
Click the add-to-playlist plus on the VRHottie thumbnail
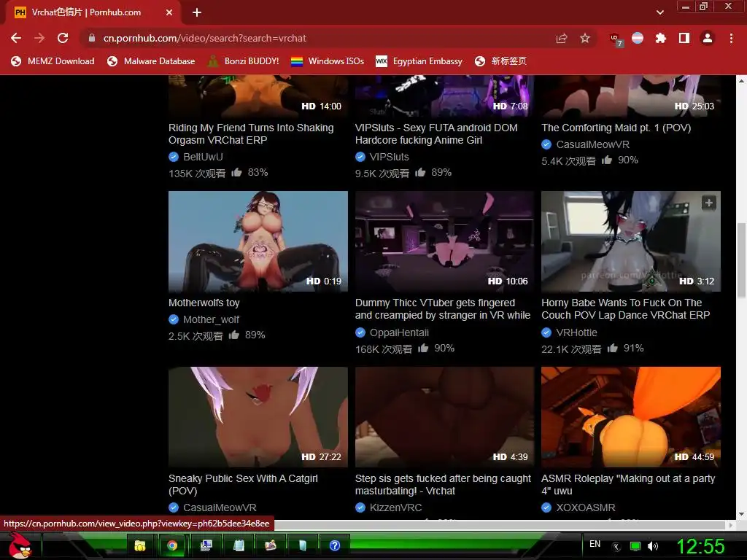point(709,203)
